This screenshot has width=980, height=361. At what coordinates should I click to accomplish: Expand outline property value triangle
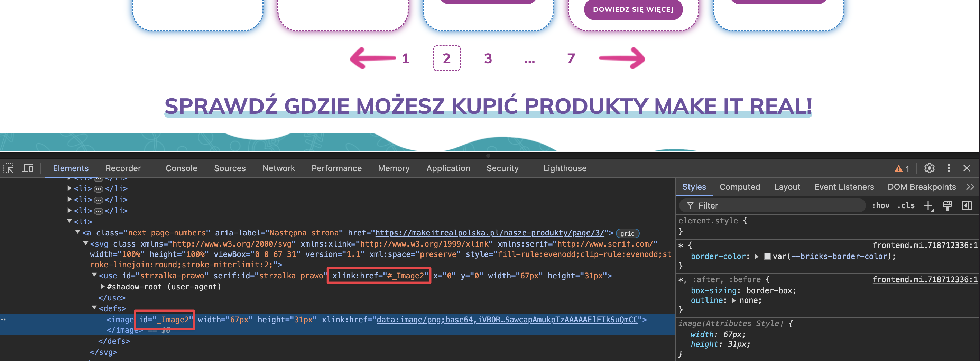pos(733,300)
